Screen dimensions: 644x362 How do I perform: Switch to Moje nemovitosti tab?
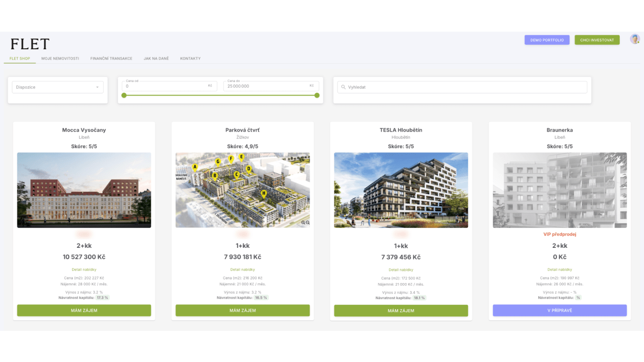click(x=60, y=58)
